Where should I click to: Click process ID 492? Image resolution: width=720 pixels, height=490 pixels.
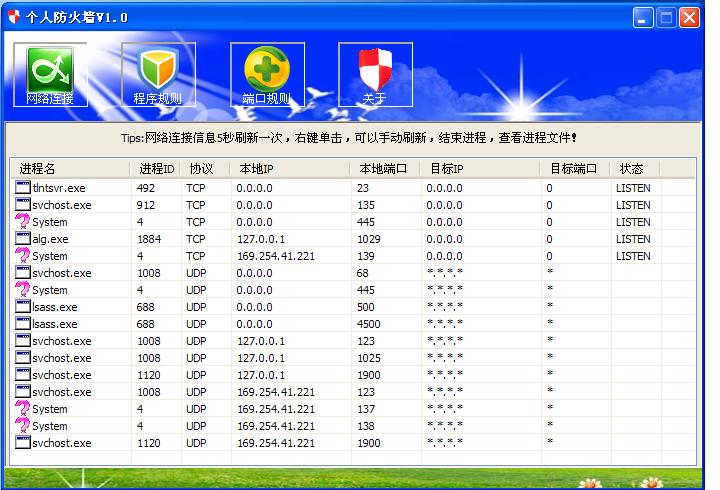click(x=146, y=188)
